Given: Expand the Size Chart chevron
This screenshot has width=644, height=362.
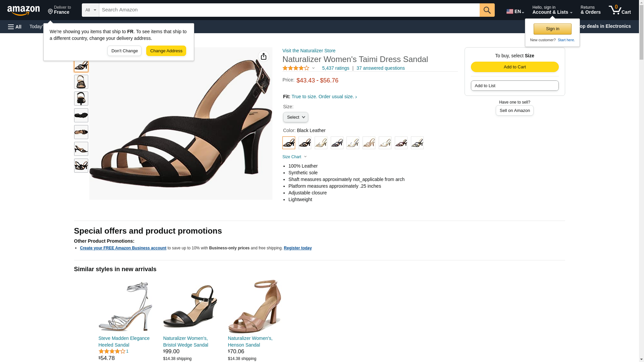Looking at the screenshot, I should (305, 157).
